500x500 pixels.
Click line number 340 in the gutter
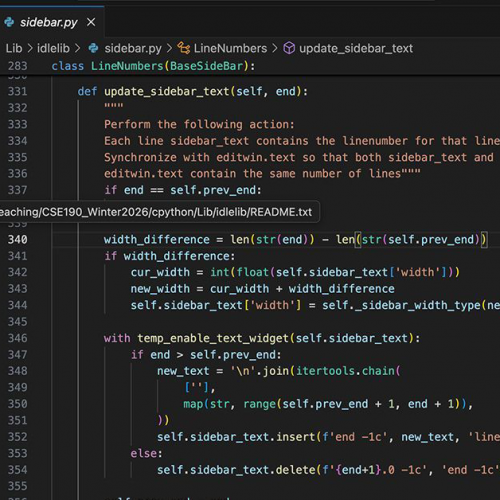click(17, 239)
